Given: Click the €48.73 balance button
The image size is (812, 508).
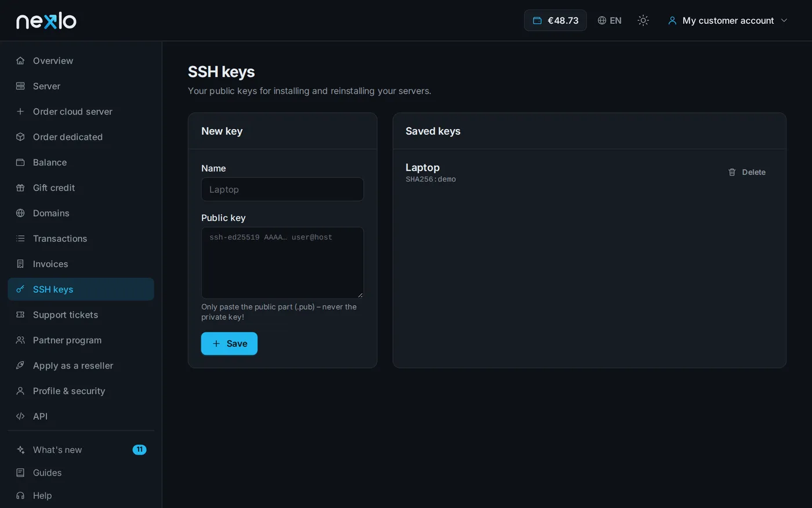Looking at the screenshot, I should (555, 20).
